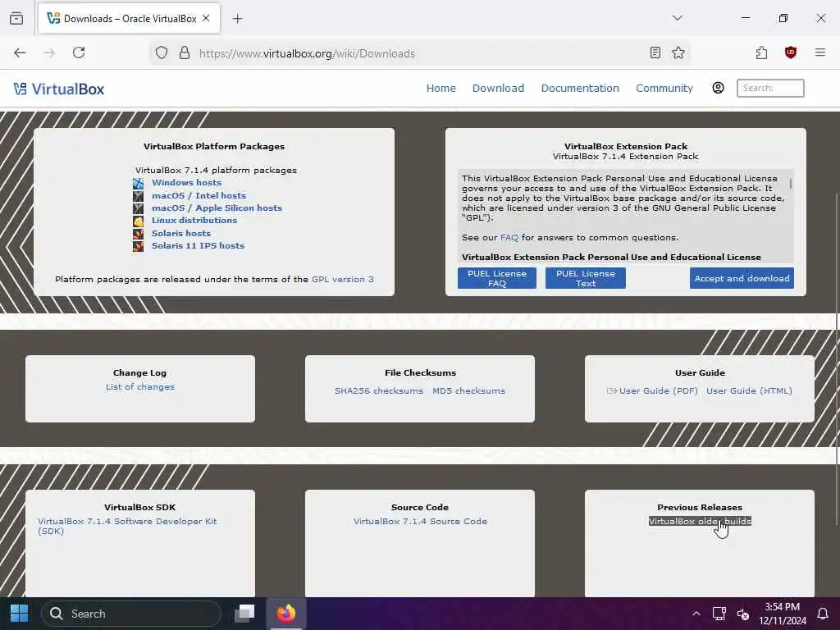Click PUEL License Text button
This screenshot has height=630, width=840.
[586, 278]
